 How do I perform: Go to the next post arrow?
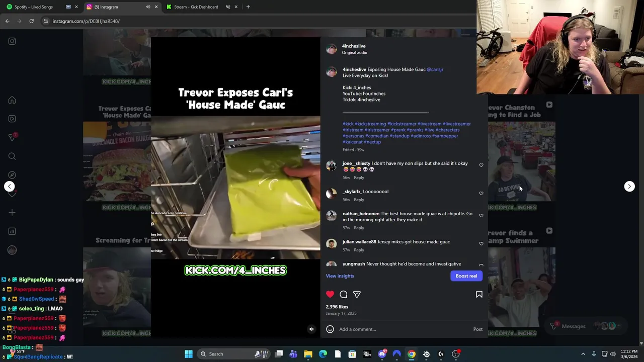click(629, 186)
